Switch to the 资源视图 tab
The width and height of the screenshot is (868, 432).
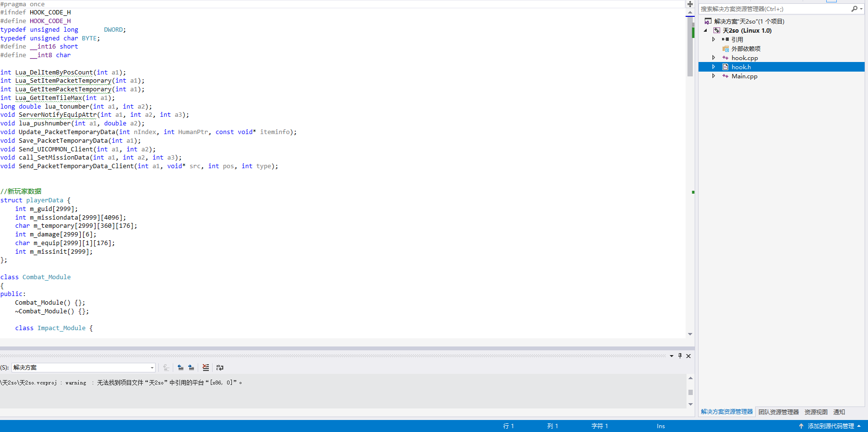[816, 412]
